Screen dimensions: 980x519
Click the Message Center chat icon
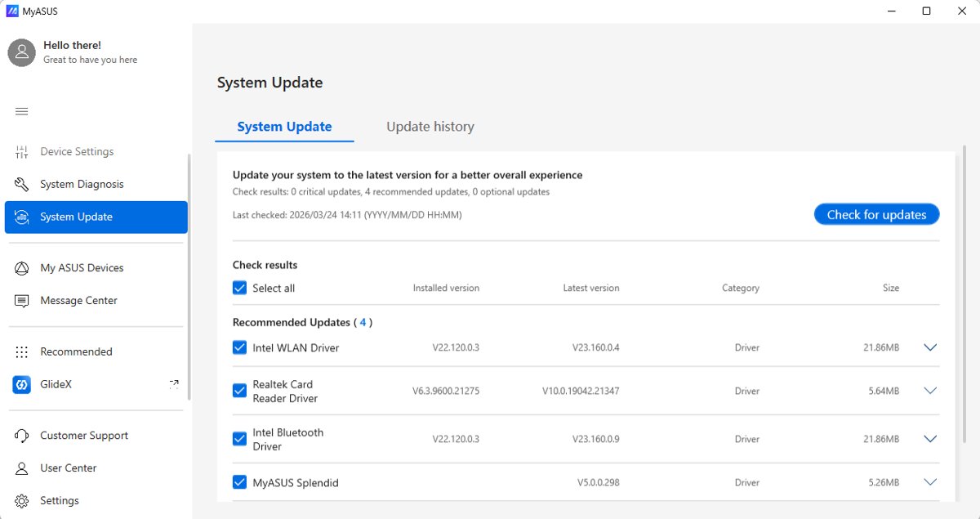[x=22, y=301]
